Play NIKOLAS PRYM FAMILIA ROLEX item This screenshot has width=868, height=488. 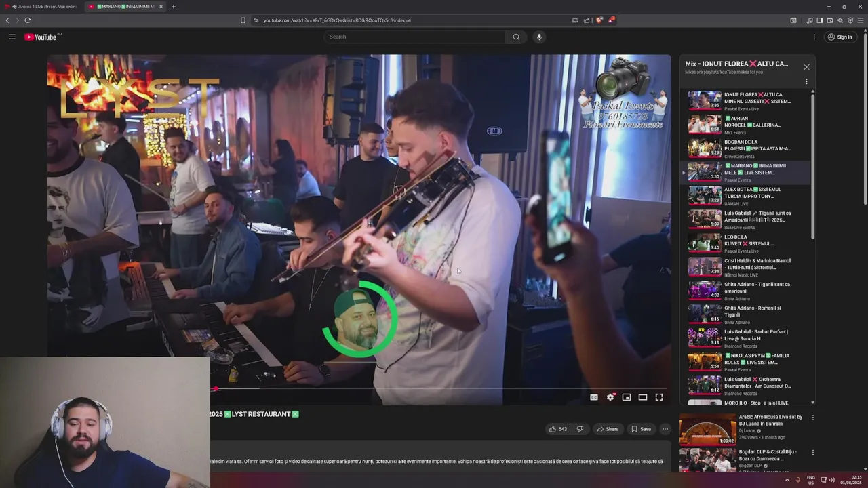point(746,362)
